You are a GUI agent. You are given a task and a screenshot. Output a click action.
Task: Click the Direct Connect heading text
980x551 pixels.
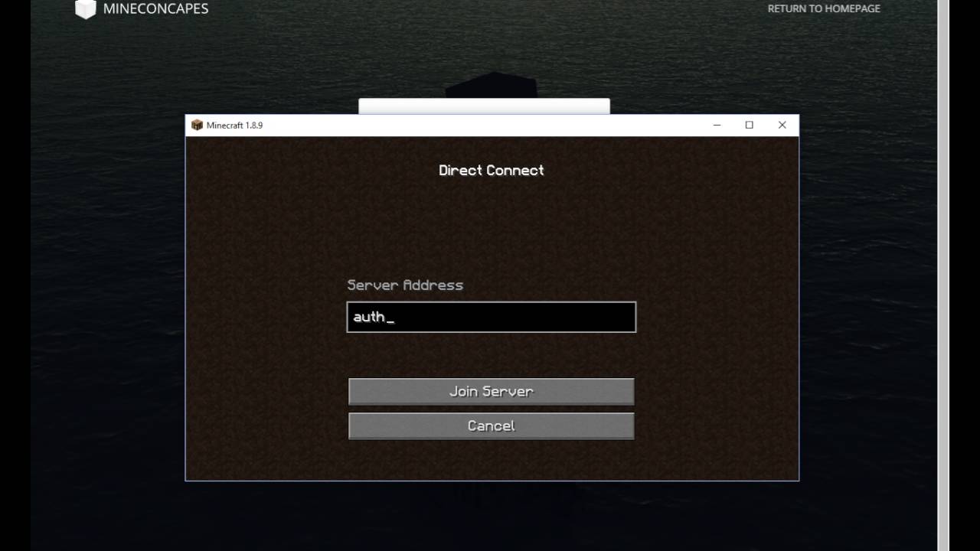click(492, 170)
